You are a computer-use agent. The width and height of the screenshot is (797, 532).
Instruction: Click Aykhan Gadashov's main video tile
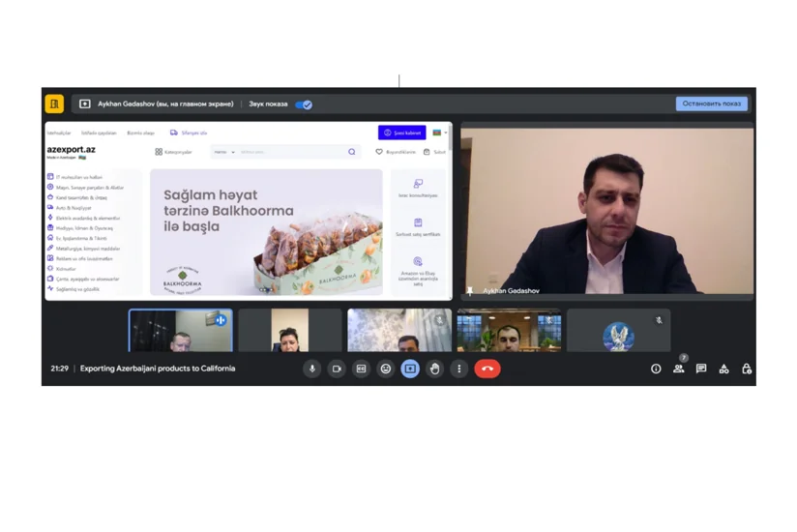606,211
